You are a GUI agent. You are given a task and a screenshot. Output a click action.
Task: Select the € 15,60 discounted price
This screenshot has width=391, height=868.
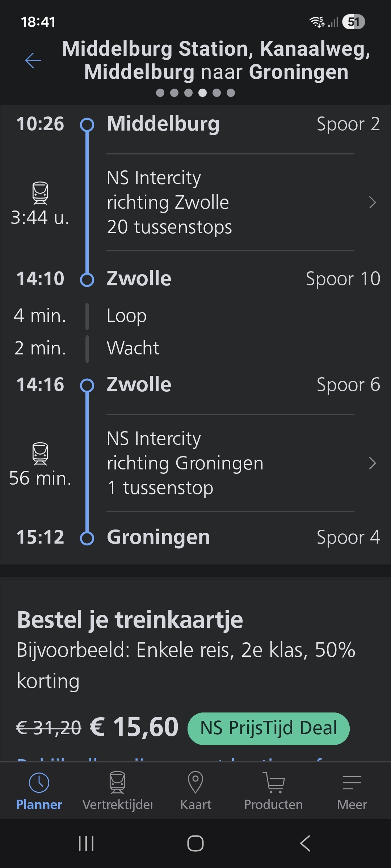134,727
